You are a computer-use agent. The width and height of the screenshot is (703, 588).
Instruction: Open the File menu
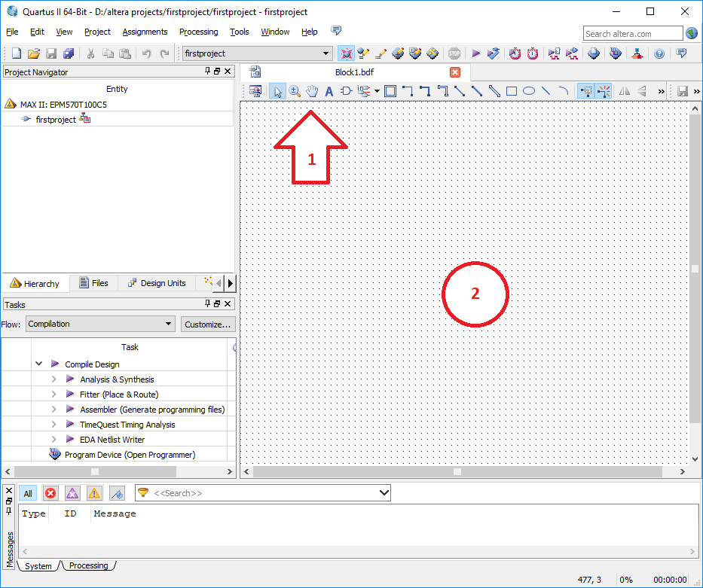[12, 32]
